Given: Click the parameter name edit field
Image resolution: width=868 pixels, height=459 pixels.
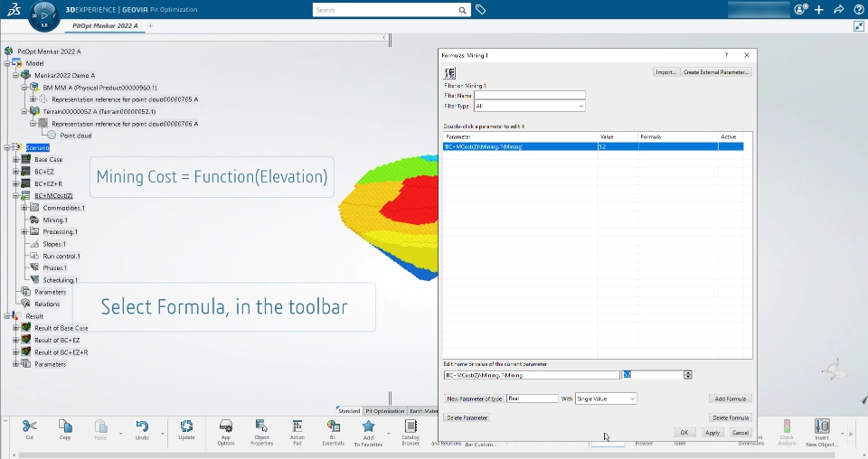Looking at the screenshot, I should pos(532,375).
